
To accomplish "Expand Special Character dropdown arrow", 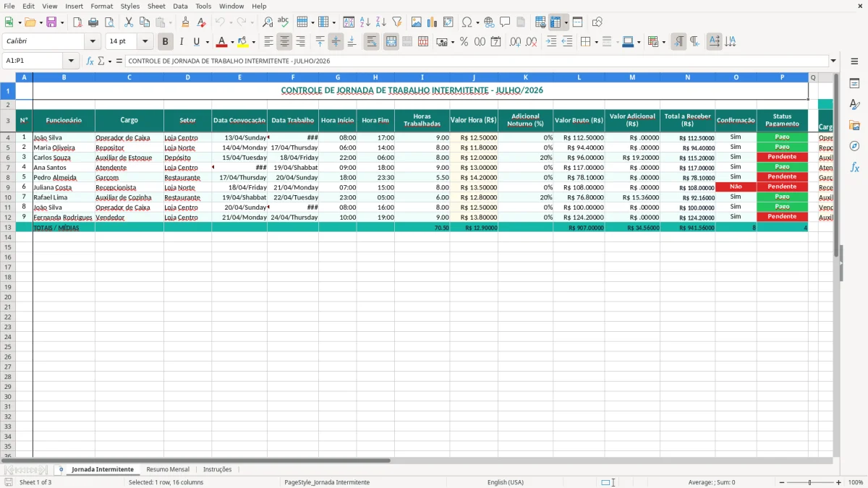I will click(x=477, y=22).
